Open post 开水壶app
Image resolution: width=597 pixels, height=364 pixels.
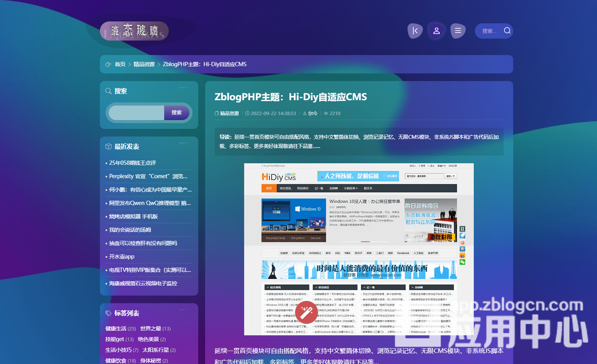coord(122,257)
